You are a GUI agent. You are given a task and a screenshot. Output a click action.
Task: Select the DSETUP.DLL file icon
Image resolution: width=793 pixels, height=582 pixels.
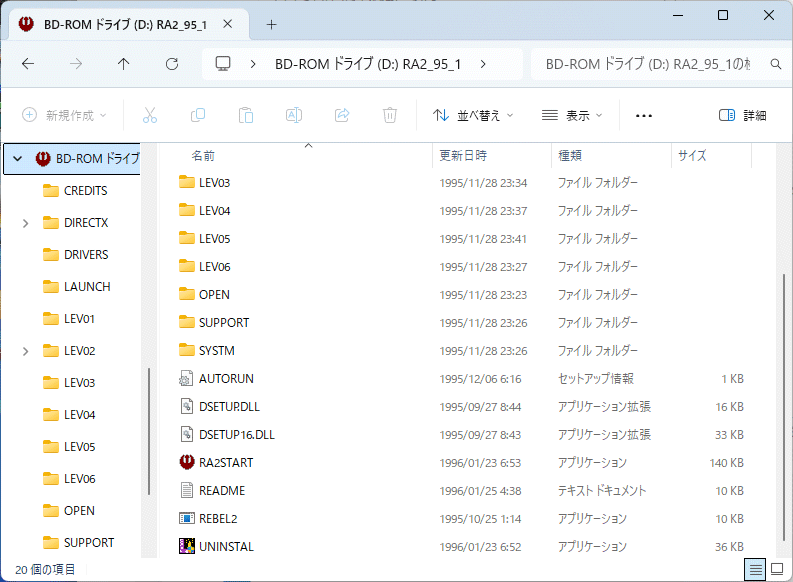click(187, 406)
